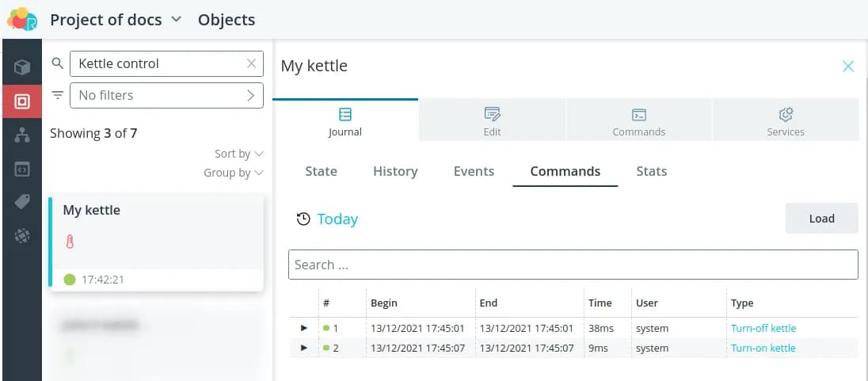The height and width of the screenshot is (381, 868).
Task: Switch to the Services tab
Action: coord(786,121)
